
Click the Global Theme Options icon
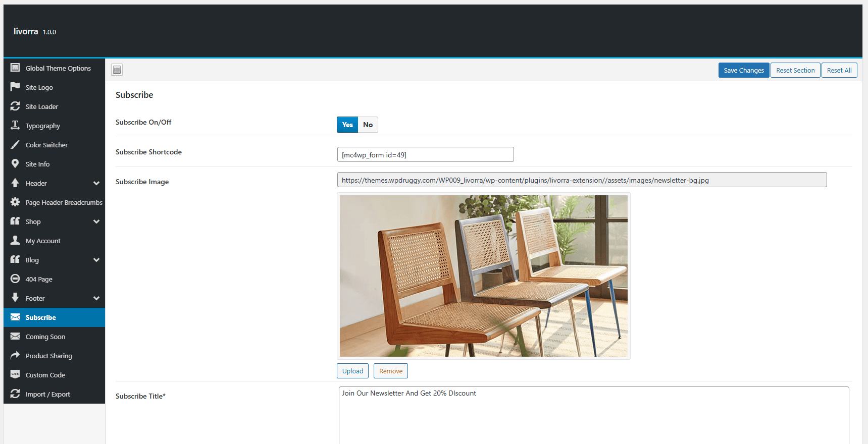click(x=15, y=68)
